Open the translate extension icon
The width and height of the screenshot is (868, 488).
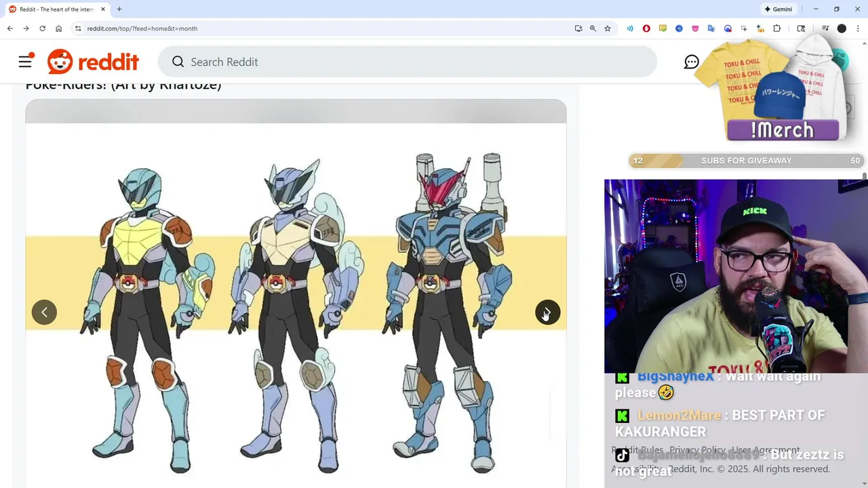[x=711, y=28]
